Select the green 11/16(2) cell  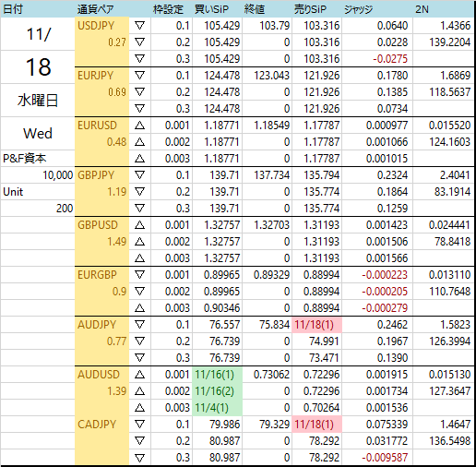pyautogui.click(x=217, y=391)
